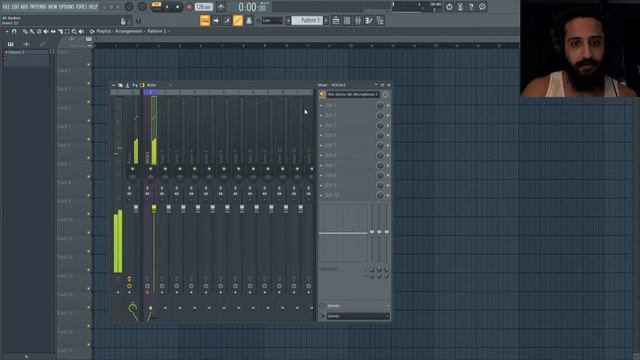This screenshot has width=640, height=360.
Task: Open the mixer microphone input source dropdown
Action: [353, 95]
